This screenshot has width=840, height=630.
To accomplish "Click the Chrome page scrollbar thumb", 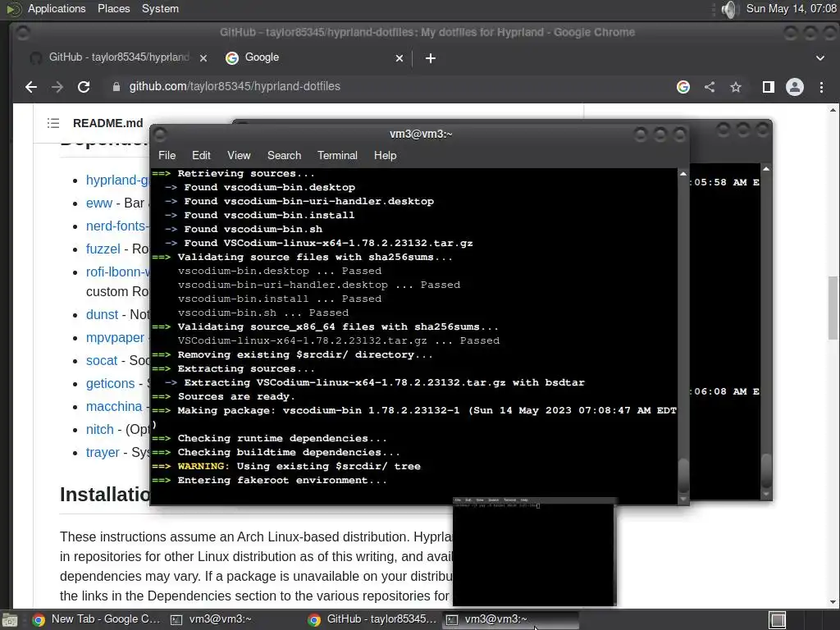I will click(833, 308).
